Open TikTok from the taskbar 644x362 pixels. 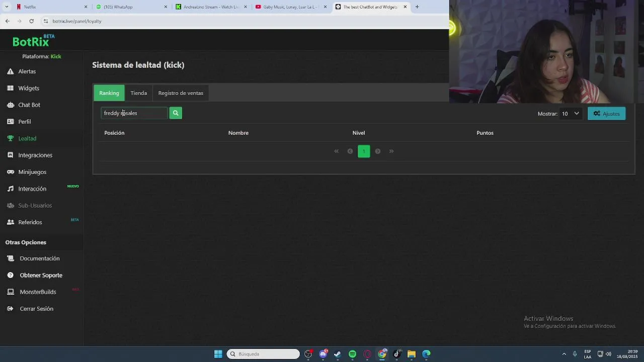pos(397,354)
